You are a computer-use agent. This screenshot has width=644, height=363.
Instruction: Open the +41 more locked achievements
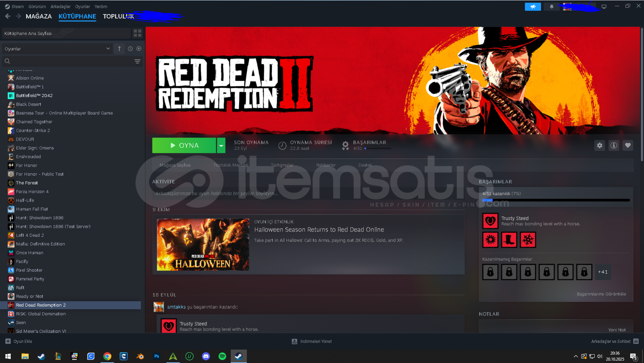coord(603,272)
